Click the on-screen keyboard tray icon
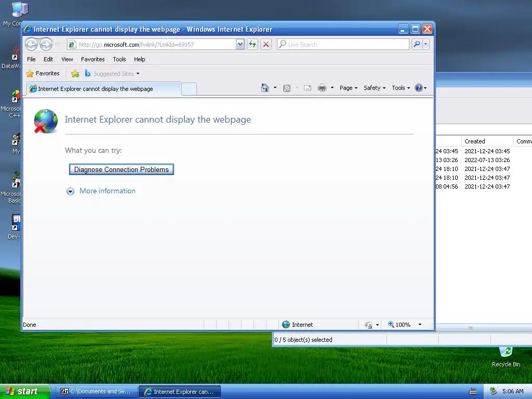The image size is (532, 399). [x=473, y=392]
